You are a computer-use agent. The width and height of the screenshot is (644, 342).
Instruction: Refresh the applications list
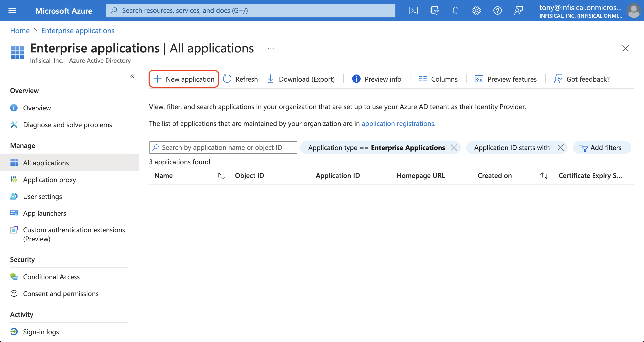point(240,79)
